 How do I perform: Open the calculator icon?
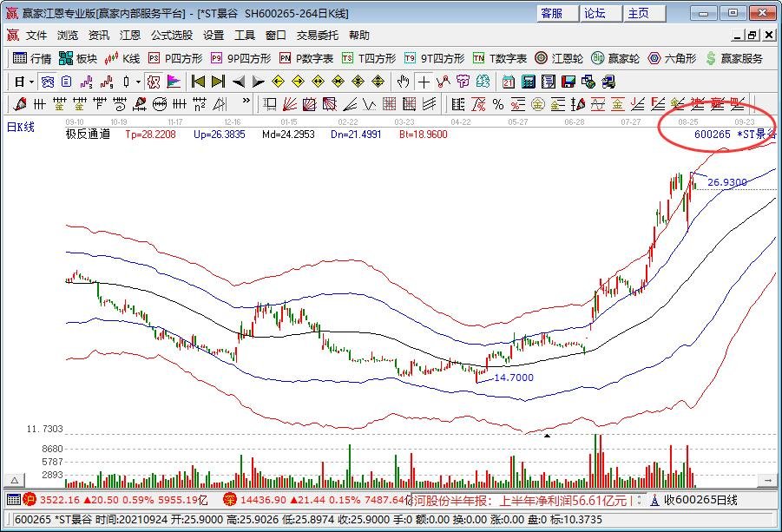coord(529,82)
